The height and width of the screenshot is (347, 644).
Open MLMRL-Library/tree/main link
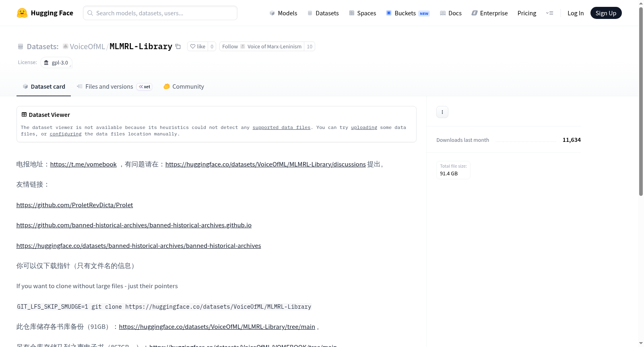click(x=217, y=326)
